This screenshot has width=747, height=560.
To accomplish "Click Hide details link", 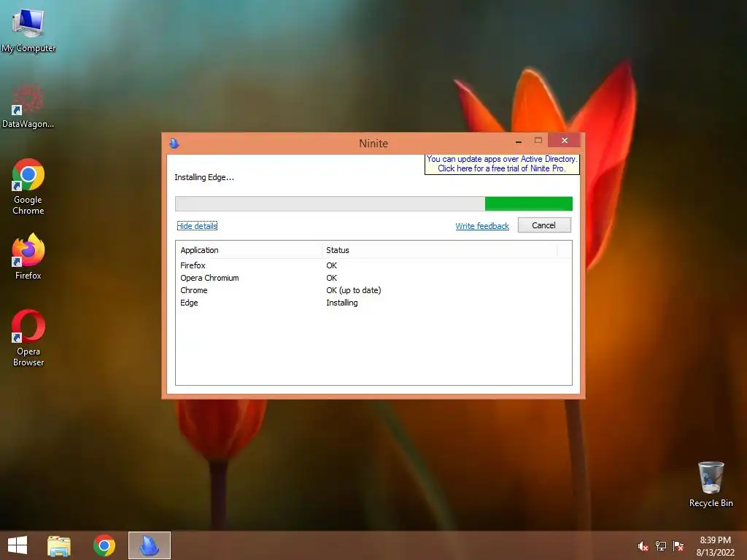I will (x=197, y=226).
